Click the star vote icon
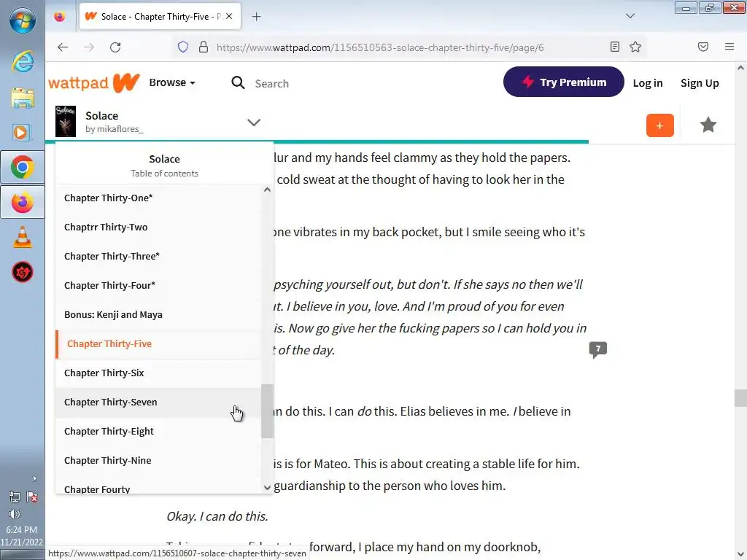Screen dimensions: 747x560 pyautogui.click(x=708, y=125)
